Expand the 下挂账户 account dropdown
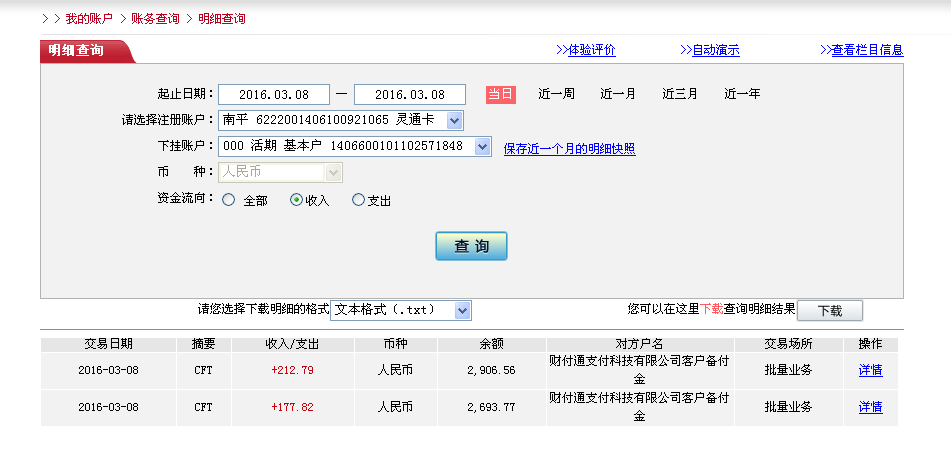Screen dimensions: 951x465 click(482, 147)
